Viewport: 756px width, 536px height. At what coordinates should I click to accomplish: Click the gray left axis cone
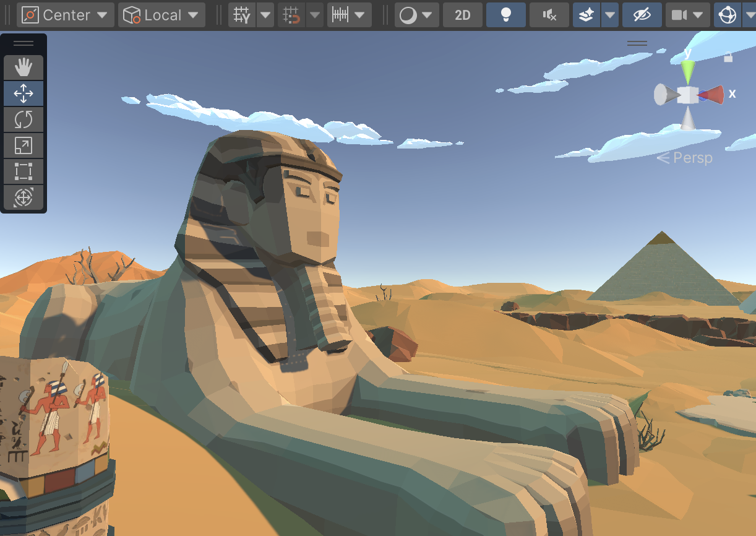pos(665,95)
